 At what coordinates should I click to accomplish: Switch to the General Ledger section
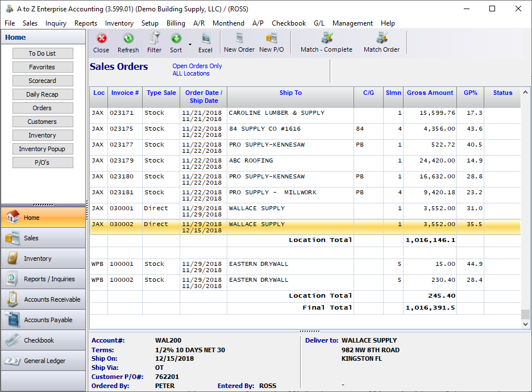[43, 361]
